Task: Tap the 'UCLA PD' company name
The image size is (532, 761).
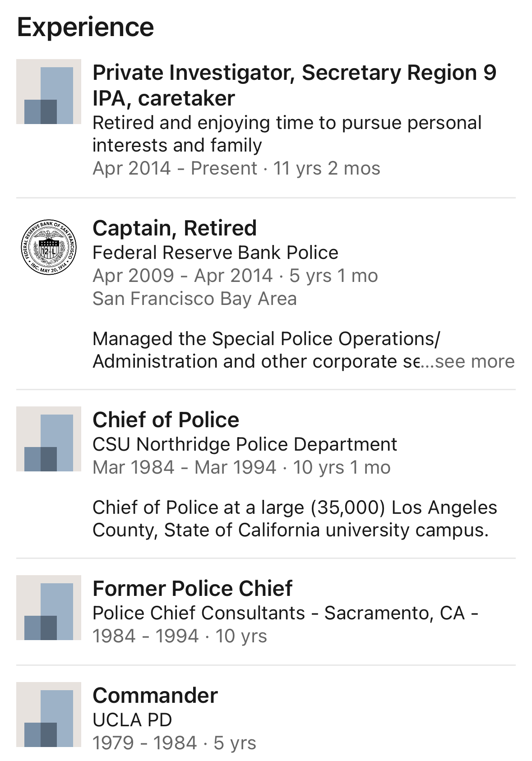Action: point(132,720)
